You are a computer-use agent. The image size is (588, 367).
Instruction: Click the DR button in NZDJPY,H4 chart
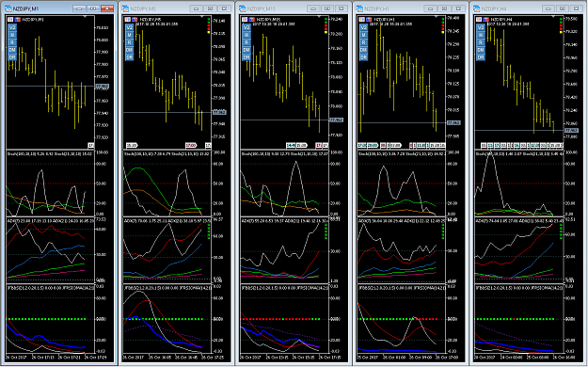coord(481,57)
